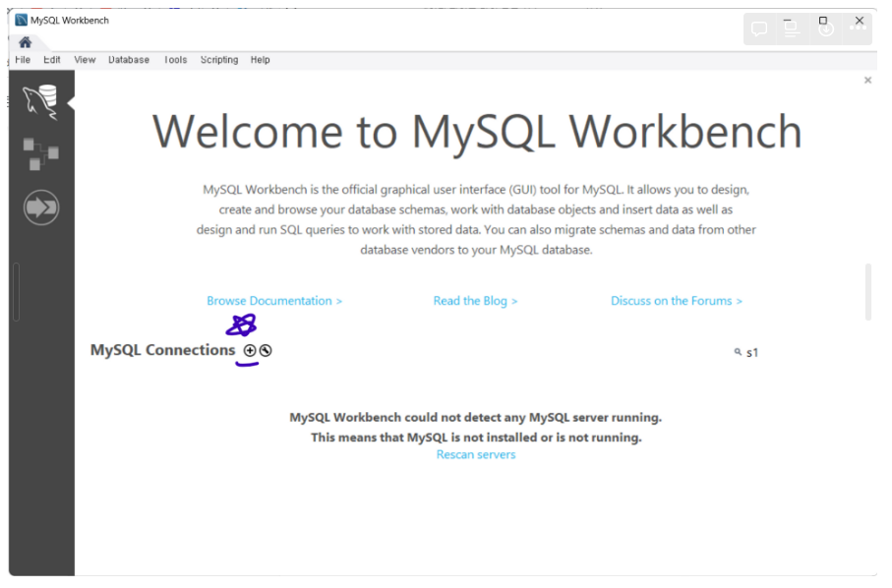This screenshot has width=892, height=588.
Task: Click the Read the Blog link
Action: [x=475, y=301]
